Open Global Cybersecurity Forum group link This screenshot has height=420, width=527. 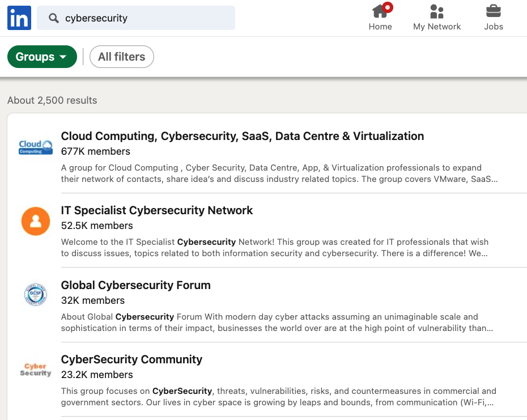point(136,285)
